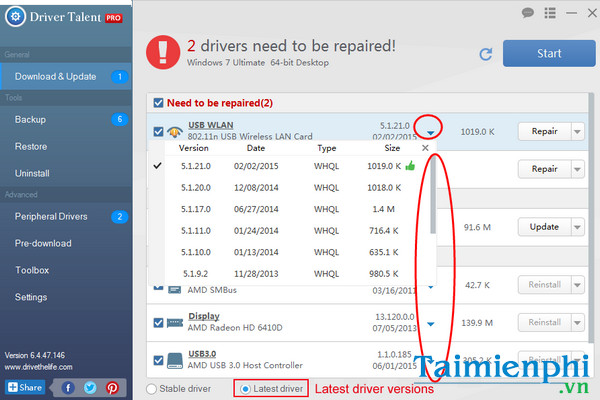The height and width of the screenshot is (400, 600).
Task: Click the refresh scan icon beside Start
Action: [x=486, y=54]
